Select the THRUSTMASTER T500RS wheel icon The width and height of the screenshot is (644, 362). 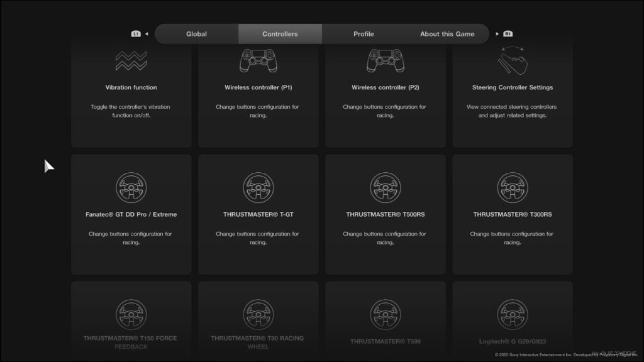pos(385,187)
